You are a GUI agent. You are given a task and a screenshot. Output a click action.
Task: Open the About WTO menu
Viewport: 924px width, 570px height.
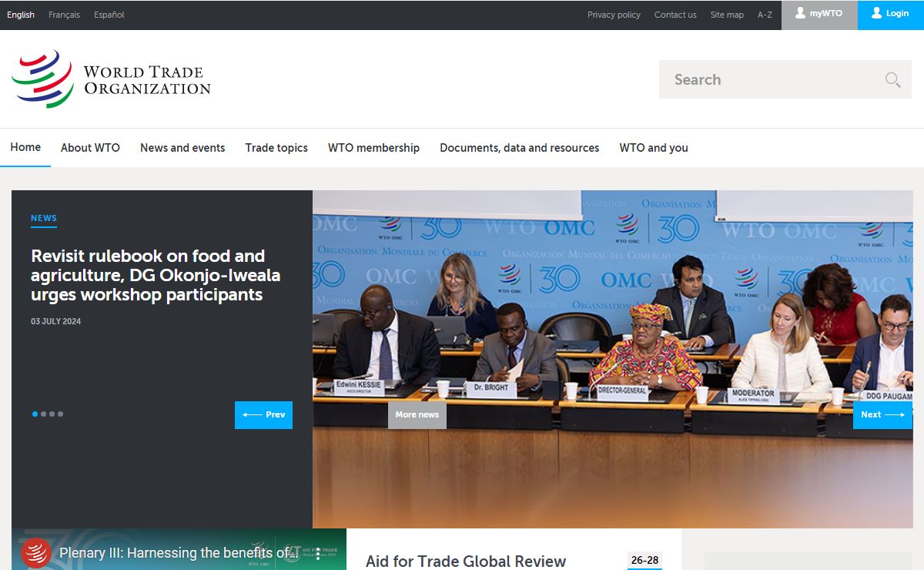click(90, 148)
